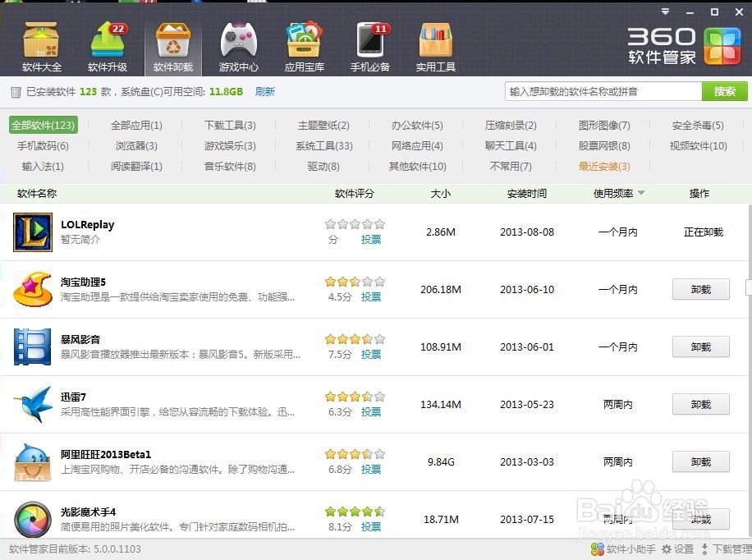Select the 其他软件(10) category
The image size is (752, 560).
(x=417, y=167)
